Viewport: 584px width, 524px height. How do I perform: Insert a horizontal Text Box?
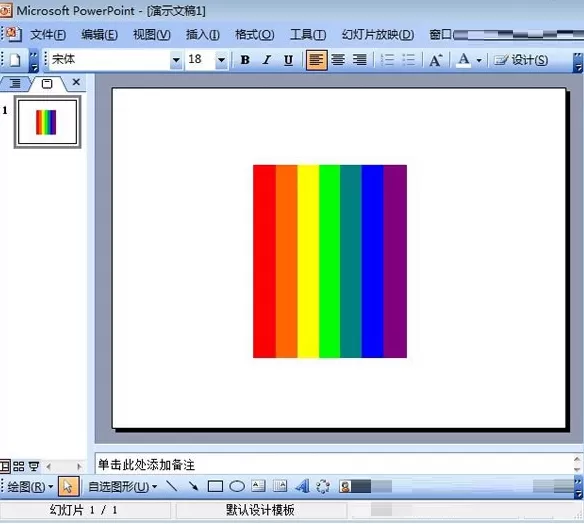point(258,486)
